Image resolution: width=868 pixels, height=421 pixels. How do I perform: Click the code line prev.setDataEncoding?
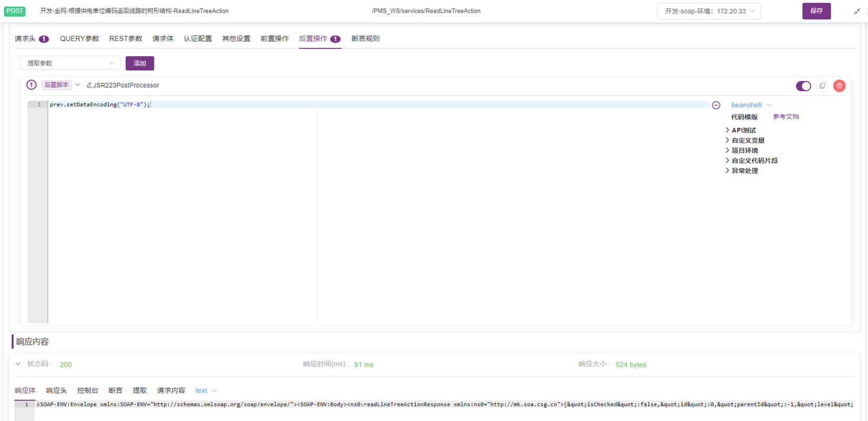tap(100, 105)
